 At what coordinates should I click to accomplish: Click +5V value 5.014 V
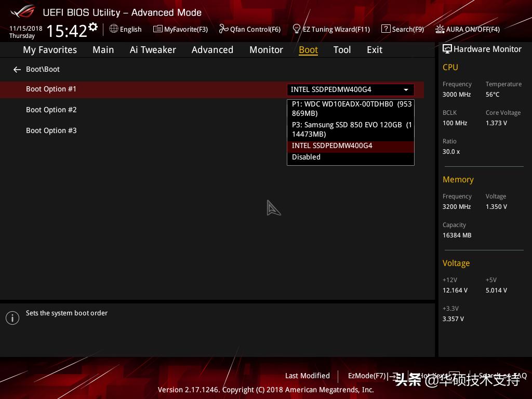click(496, 290)
